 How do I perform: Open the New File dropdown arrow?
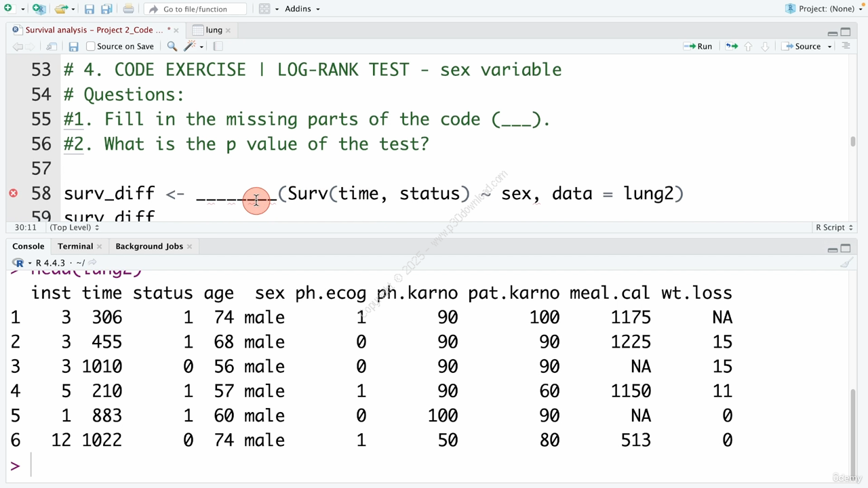point(22,9)
